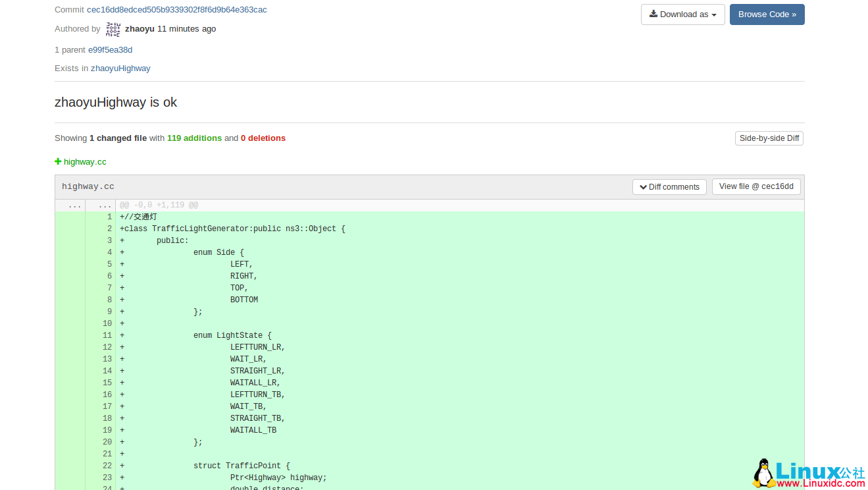The image size is (868, 490).
Task: Click the Browse Code button
Action: [767, 14]
